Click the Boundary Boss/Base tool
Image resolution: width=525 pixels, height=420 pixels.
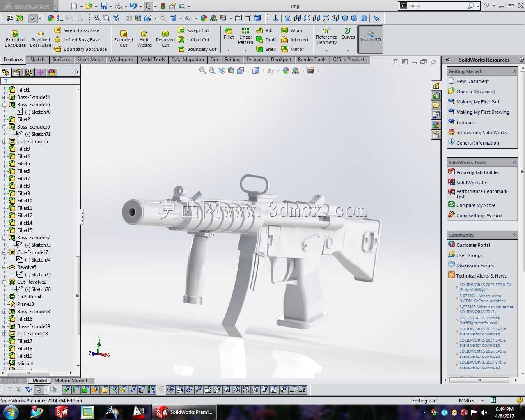[x=80, y=49]
